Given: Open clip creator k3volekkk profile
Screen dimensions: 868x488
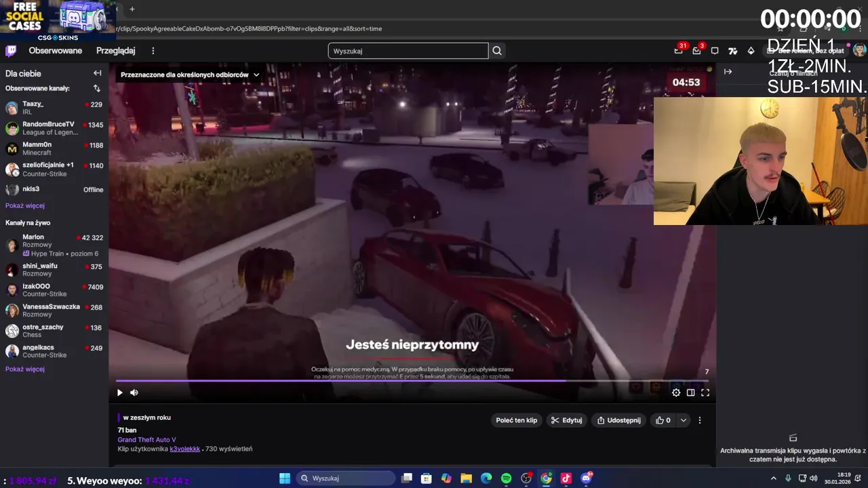Looking at the screenshot, I should pyautogui.click(x=185, y=449).
